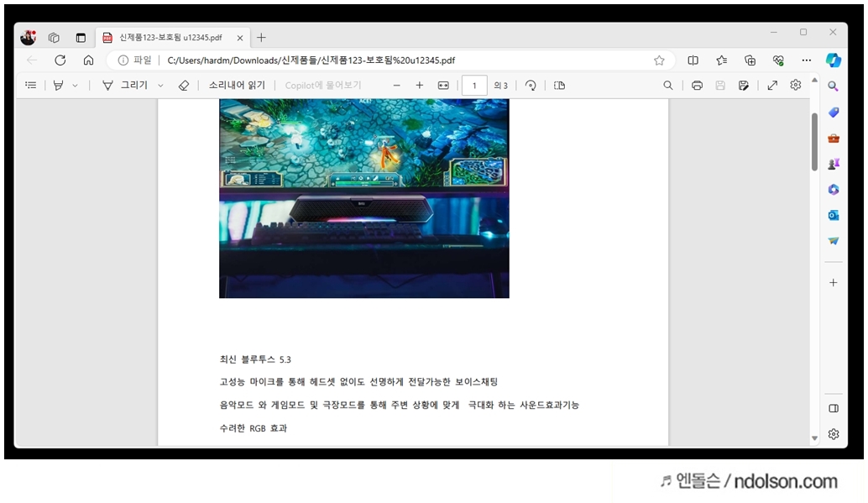Click the text 수려한 RGB 효과
868x503 pixels.
point(254,428)
